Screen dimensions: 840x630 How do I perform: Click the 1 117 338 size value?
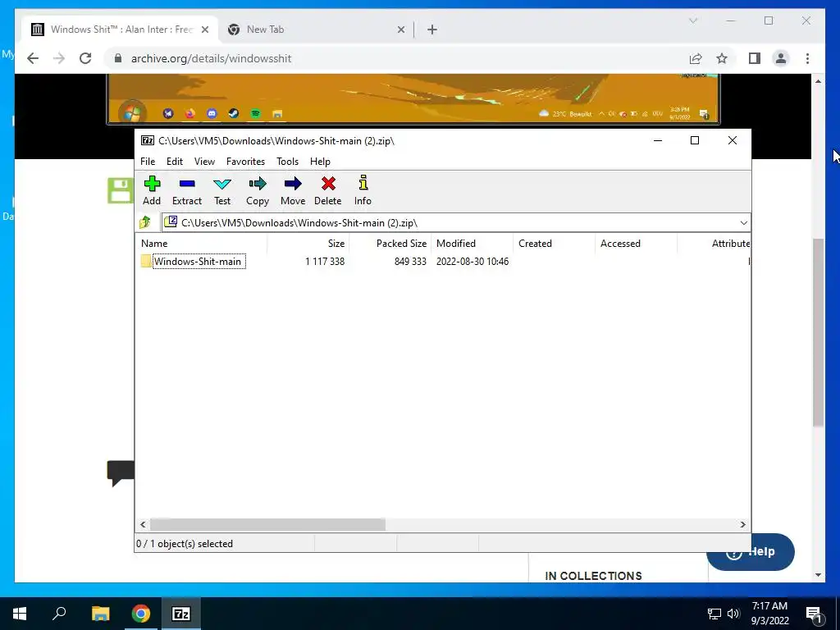[x=325, y=262]
